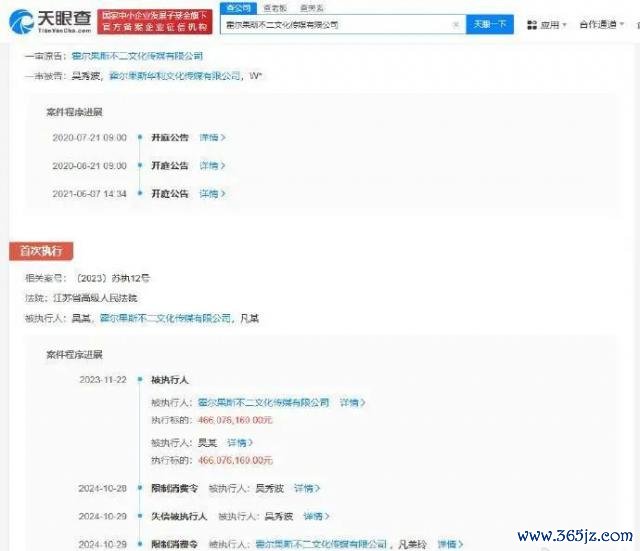Click 失信被执行人 label on 2024-10-29
Image resolution: width=640 pixels, height=551 pixels.
179,516
